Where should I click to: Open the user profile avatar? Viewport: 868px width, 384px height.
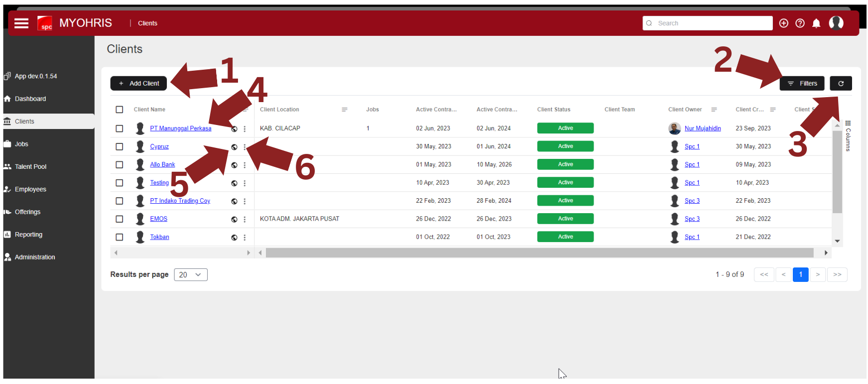click(836, 23)
